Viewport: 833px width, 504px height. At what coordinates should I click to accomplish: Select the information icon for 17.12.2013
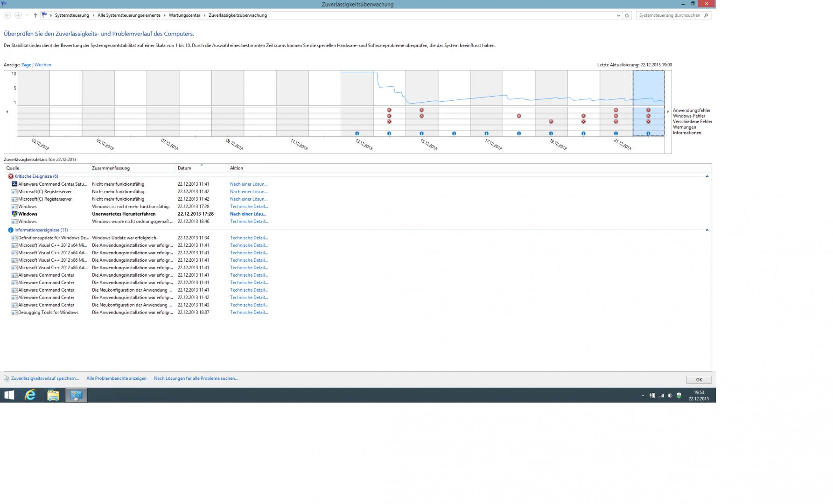pyautogui.click(x=486, y=133)
